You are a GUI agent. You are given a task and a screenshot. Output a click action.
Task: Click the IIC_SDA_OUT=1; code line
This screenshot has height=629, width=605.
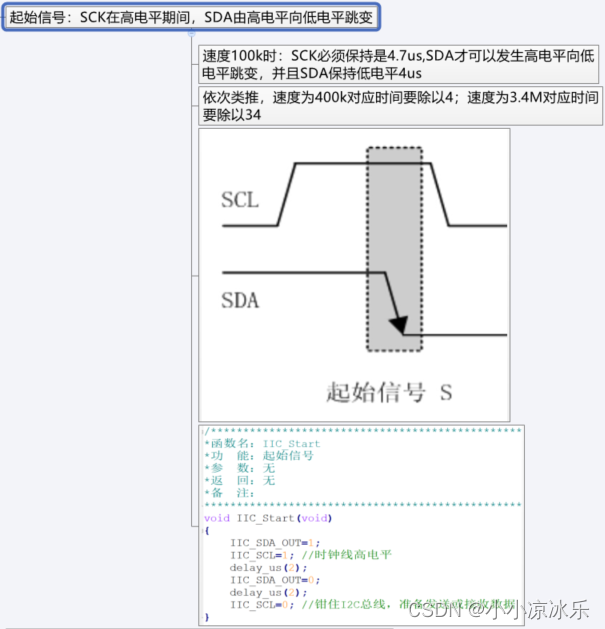click(x=275, y=543)
